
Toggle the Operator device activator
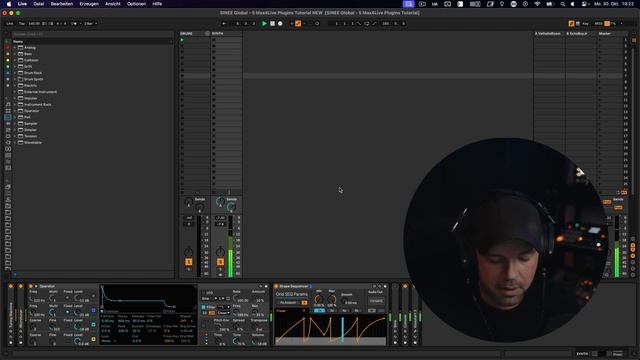31,287
